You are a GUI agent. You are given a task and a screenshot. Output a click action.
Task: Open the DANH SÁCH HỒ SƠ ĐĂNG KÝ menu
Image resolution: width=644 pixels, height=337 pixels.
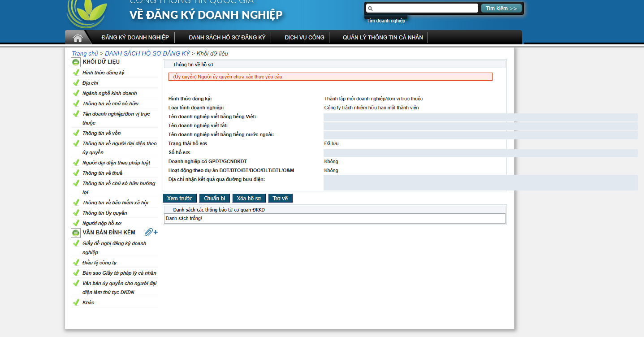coord(227,38)
